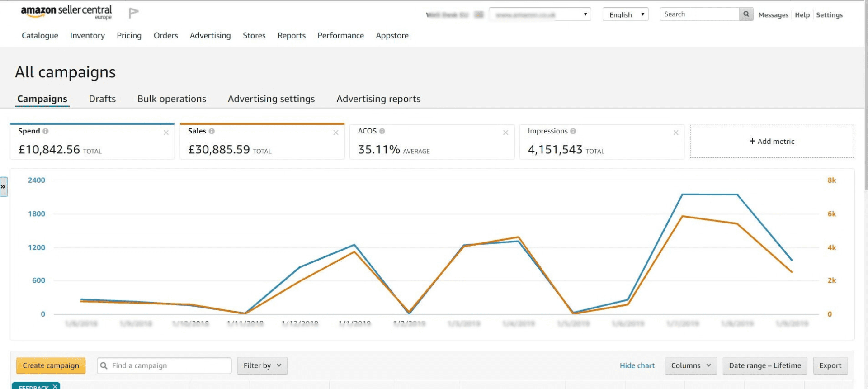
Task: Click the search magnifier button
Action: coord(746,14)
